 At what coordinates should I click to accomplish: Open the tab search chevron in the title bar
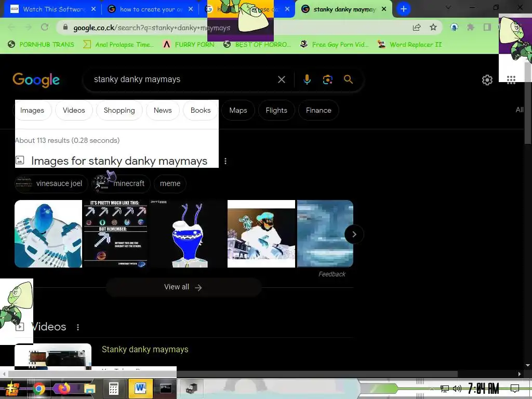pos(448,7)
